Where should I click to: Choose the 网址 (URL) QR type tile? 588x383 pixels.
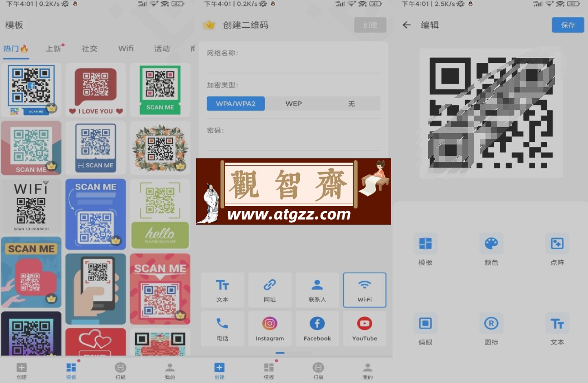tap(270, 290)
